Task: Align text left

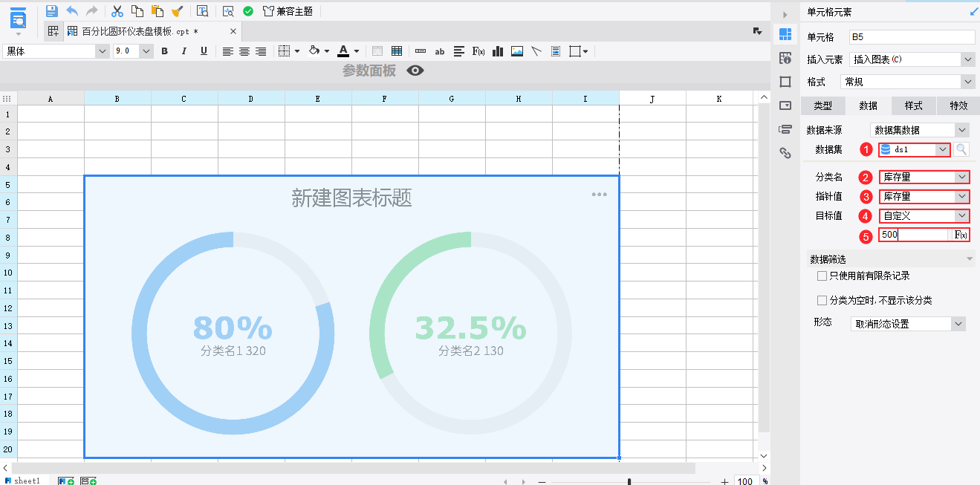Action: [x=228, y=51]
